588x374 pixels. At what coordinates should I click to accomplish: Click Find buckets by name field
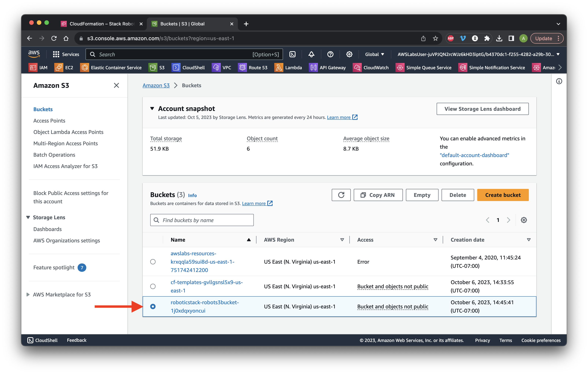(x=202, y=220)
